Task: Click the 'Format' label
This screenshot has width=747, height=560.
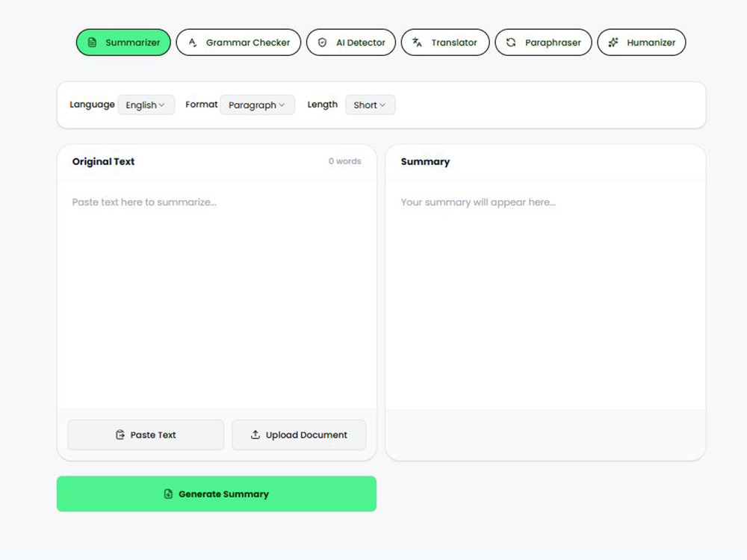Action: pos(202,105)
